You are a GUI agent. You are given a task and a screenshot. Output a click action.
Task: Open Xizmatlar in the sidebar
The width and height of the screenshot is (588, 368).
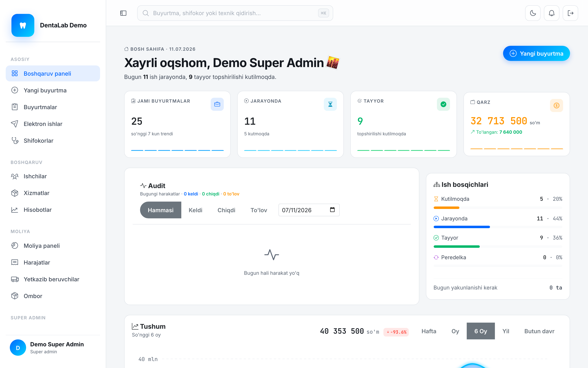[x=53, y=193]
